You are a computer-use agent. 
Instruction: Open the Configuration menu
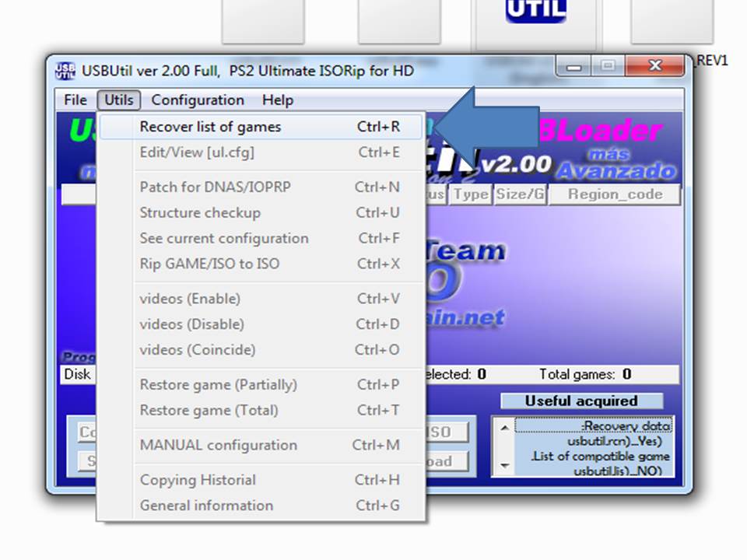[x=197, y=100]
